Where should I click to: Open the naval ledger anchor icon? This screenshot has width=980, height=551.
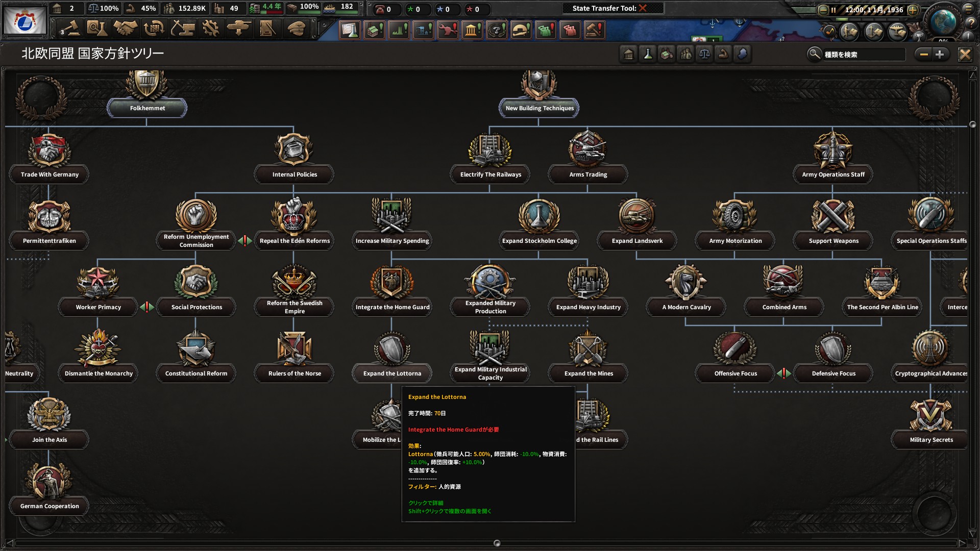click(874, 32)
